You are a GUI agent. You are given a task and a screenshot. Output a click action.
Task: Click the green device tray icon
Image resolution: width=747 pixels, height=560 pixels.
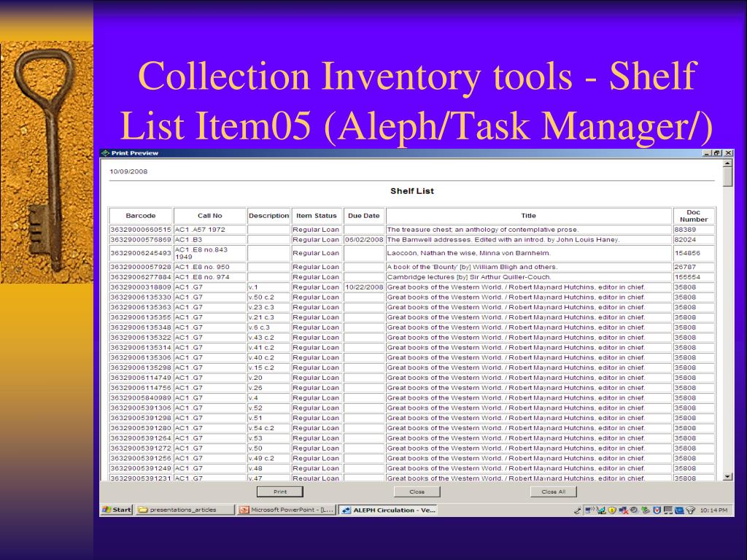coord(646,510)
